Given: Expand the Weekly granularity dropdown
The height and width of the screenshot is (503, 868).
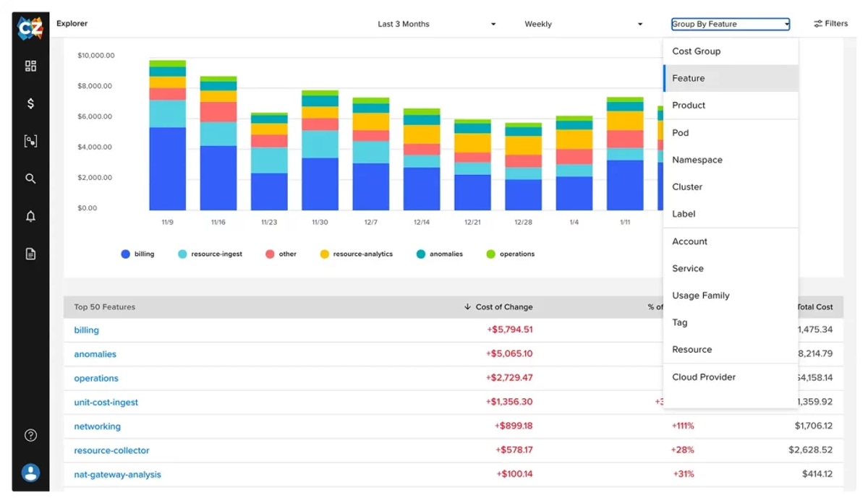Looking at the screenshot, I should pyautogui.click(x=583, y=24).
